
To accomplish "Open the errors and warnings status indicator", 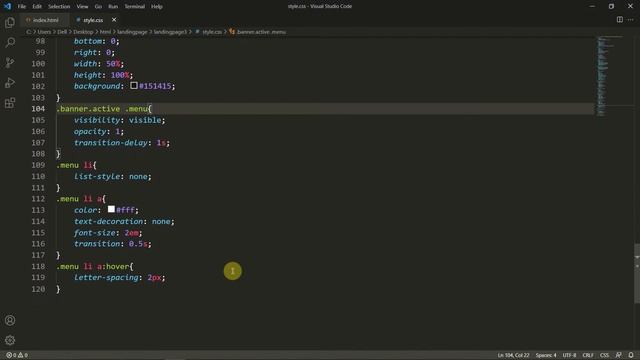I will tap(17, 355).
